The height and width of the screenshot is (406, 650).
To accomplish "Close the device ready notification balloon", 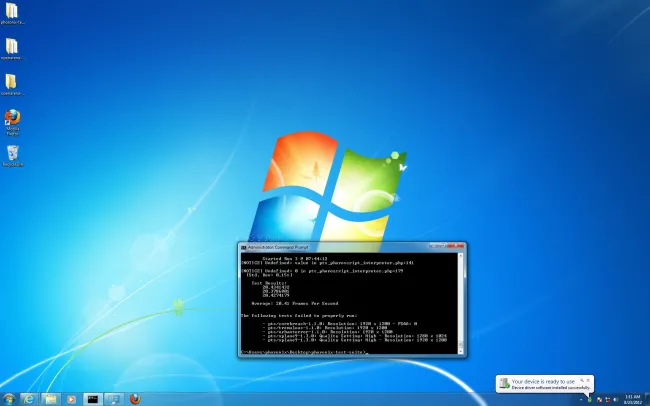I will 588,380.
